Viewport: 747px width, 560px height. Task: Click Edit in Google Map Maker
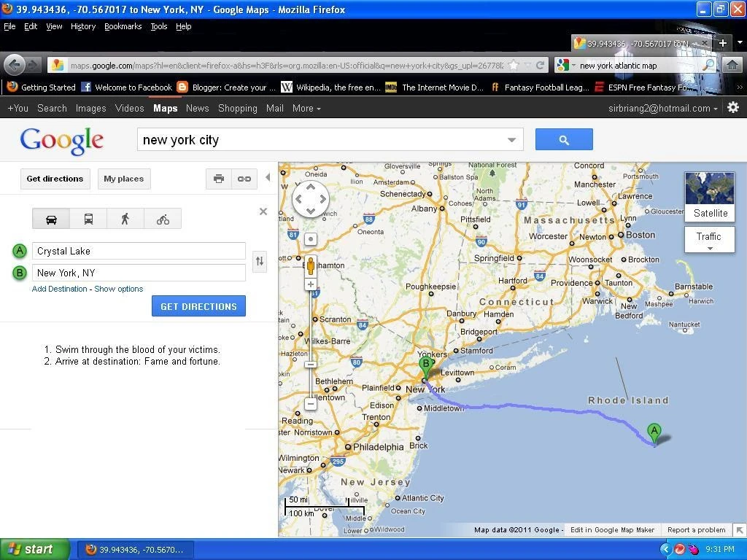tap(612, 529)
